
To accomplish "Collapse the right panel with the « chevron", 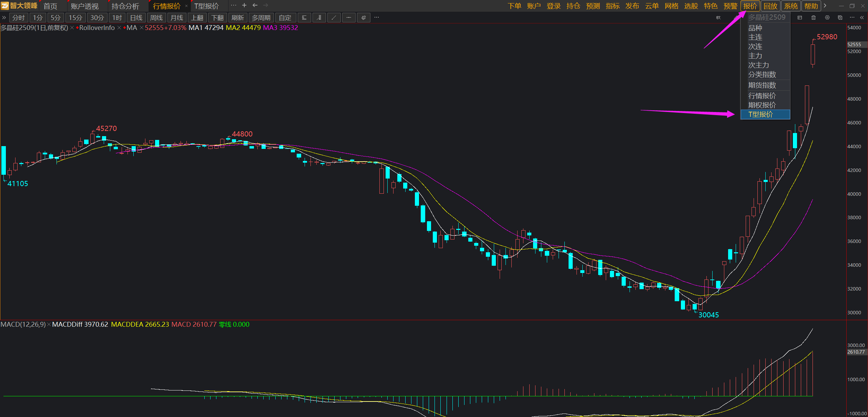I will [x=862, y=18].
